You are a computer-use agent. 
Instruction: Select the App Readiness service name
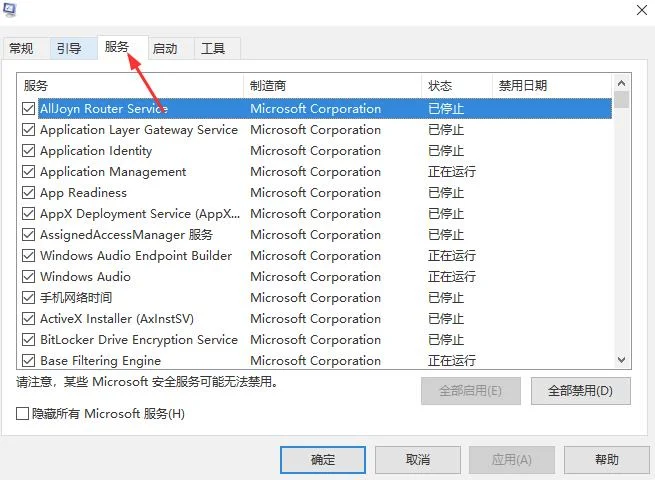point(84,193)
